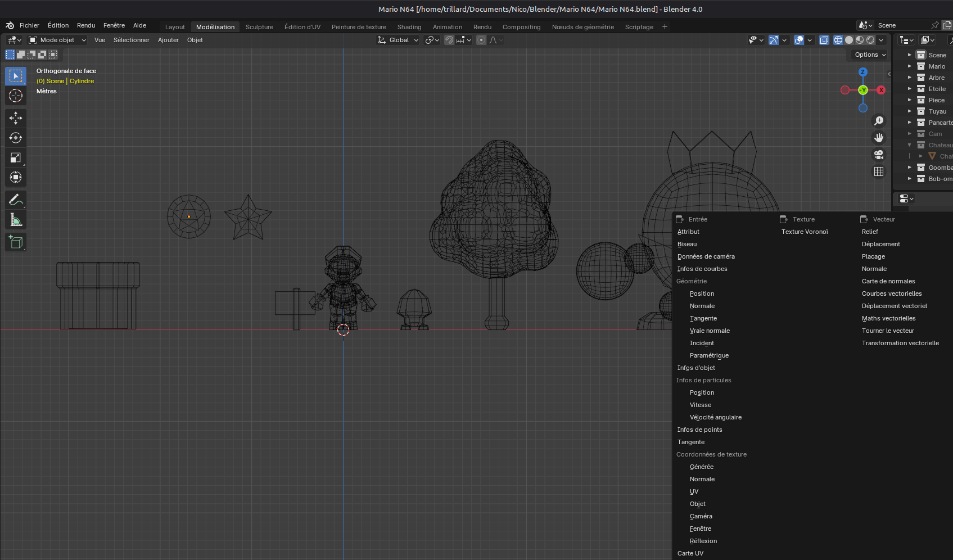
Task: Switch to solid shading
Action: click(849, 40)
